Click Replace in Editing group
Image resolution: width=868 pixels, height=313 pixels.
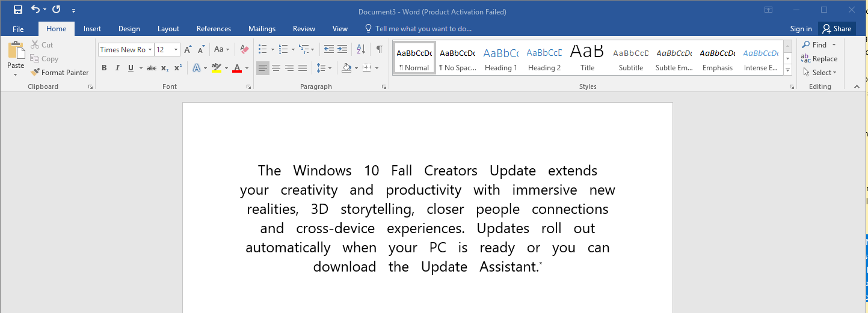tap(819, 59)
